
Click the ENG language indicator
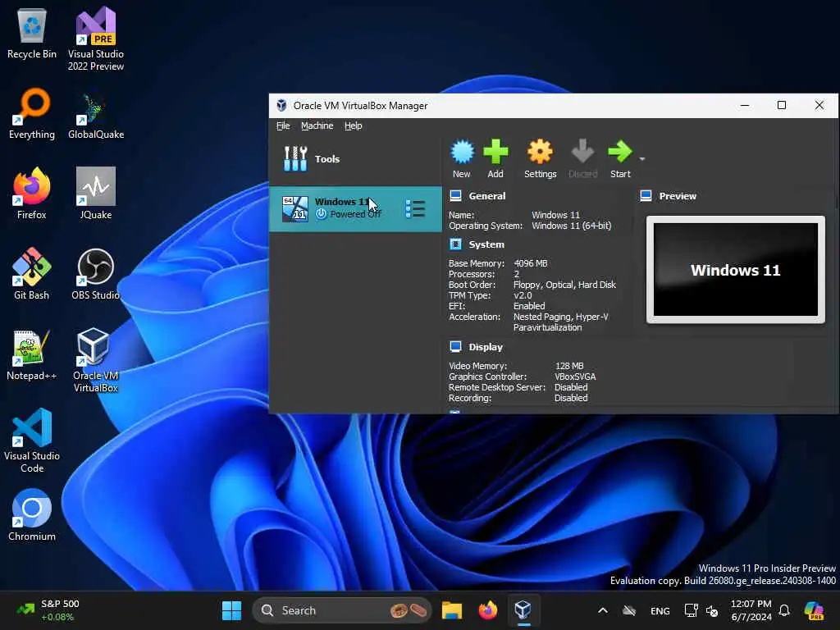point(660,610)
